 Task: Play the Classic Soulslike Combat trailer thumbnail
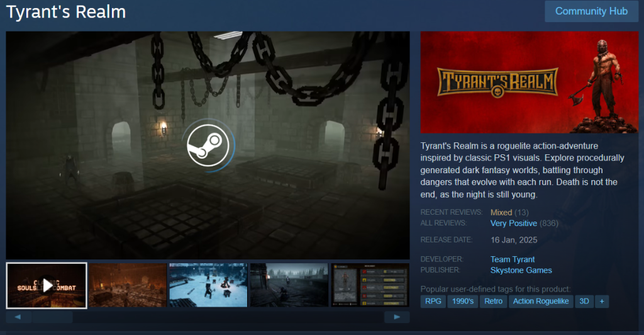coord(47,285)
